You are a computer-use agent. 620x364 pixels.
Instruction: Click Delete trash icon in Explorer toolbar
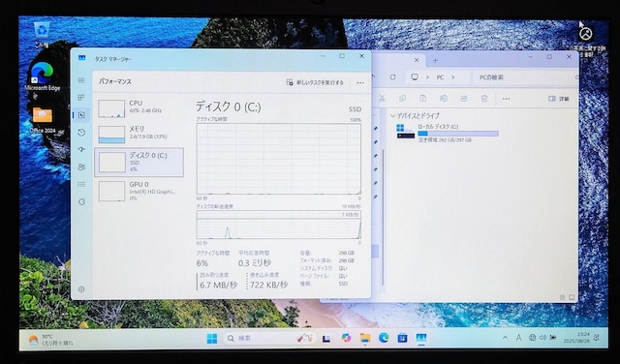point(484,99)
